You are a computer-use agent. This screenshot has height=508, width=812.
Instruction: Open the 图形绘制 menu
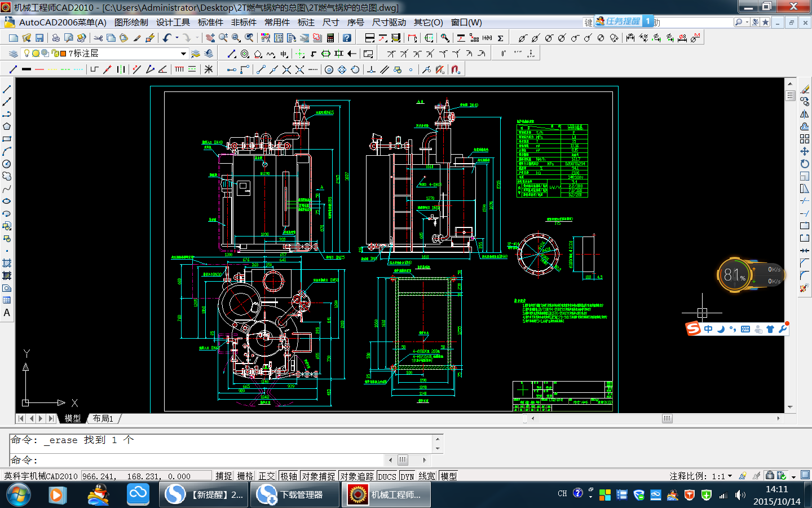click(x=131, y=23)
